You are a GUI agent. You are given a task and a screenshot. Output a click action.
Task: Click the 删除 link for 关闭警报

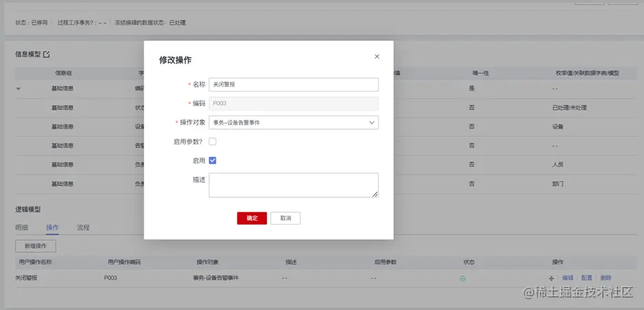click(x=606, y=278)
